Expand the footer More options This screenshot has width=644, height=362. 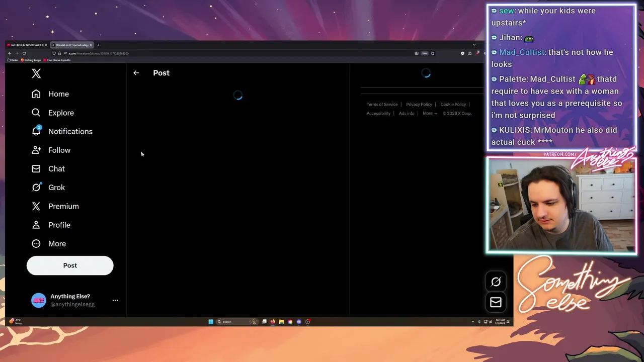click(x=430, y=114)
